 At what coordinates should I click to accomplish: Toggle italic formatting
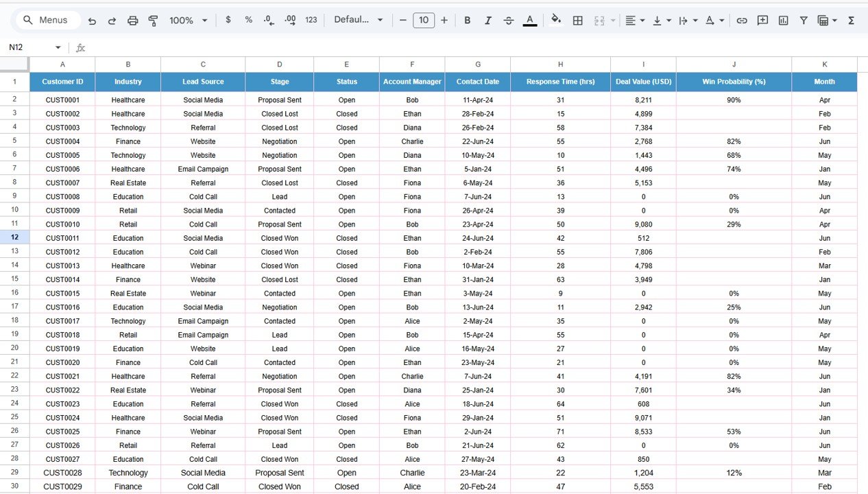tap(488, 21)
